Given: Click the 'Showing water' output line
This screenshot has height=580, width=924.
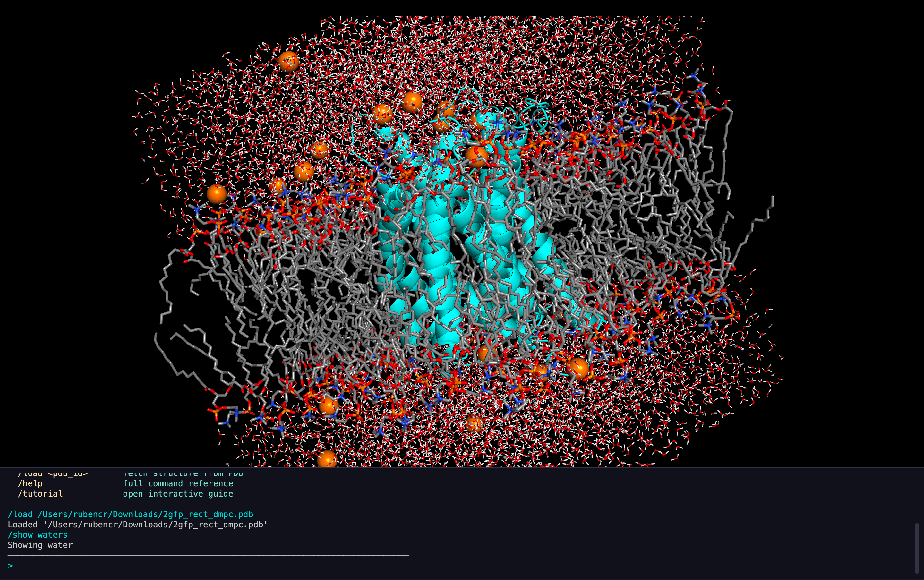Looking at the screenshot, I should click(x=40, y=545).
